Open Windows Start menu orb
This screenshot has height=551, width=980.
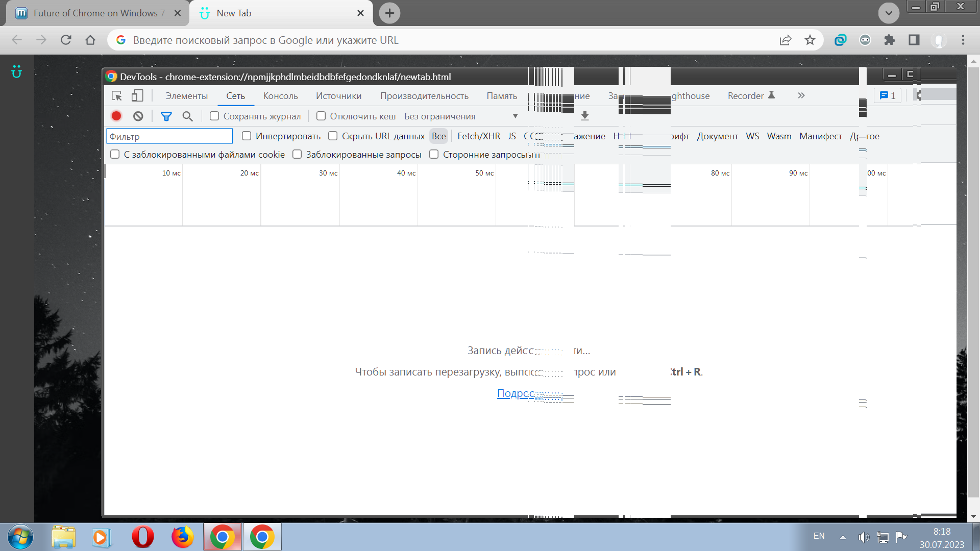click(x=20, y=537)
